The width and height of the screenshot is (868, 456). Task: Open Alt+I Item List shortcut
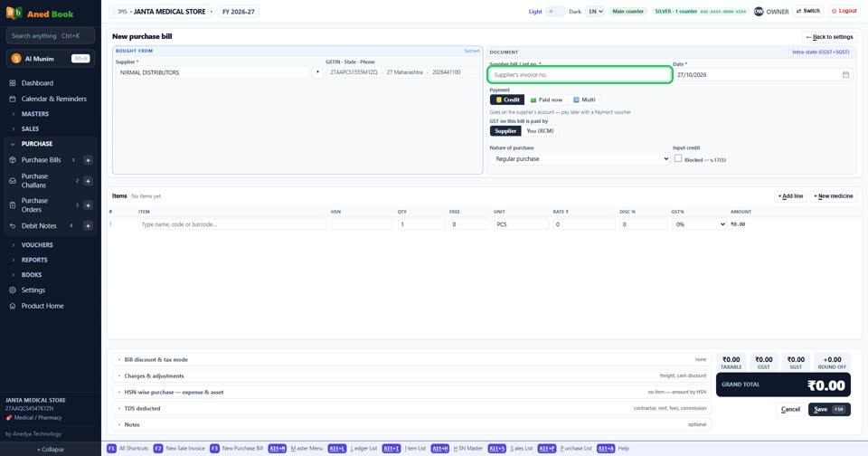point(404,448)
